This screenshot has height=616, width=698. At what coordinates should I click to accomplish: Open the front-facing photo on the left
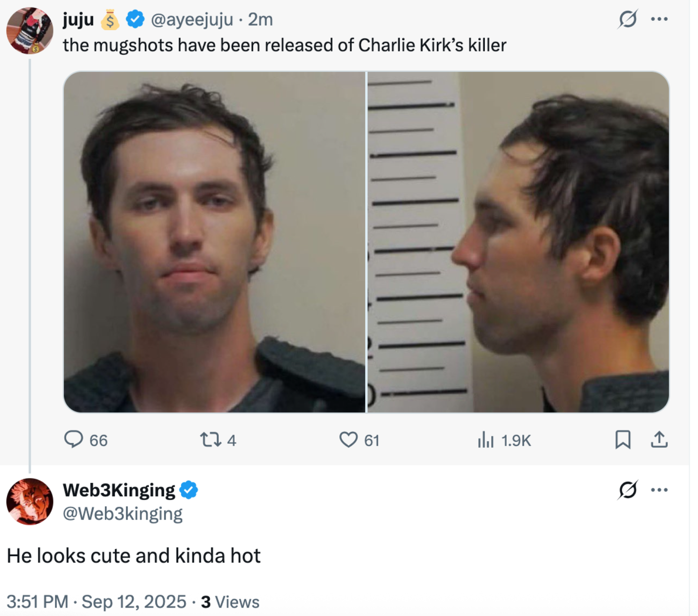(x=214, y=242)
